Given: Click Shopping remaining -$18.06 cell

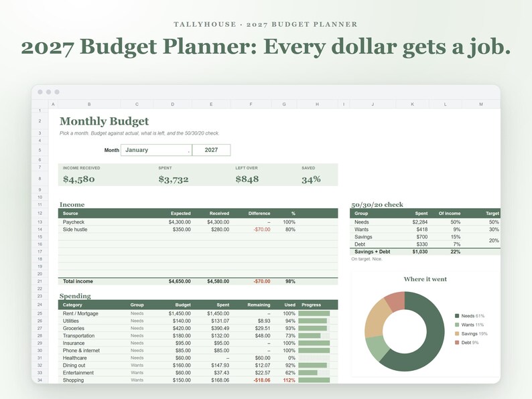Looking at the screenshot, I should [262, 380].
